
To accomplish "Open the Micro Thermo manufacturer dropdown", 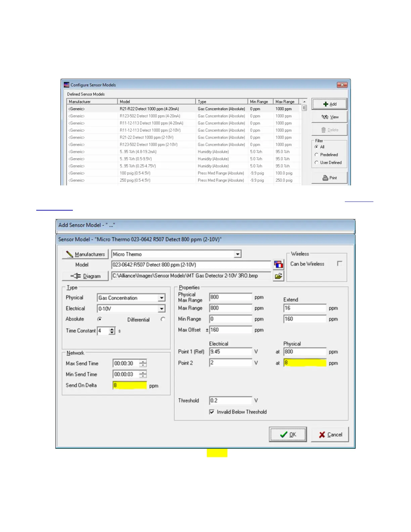I will tap(238, 254).
